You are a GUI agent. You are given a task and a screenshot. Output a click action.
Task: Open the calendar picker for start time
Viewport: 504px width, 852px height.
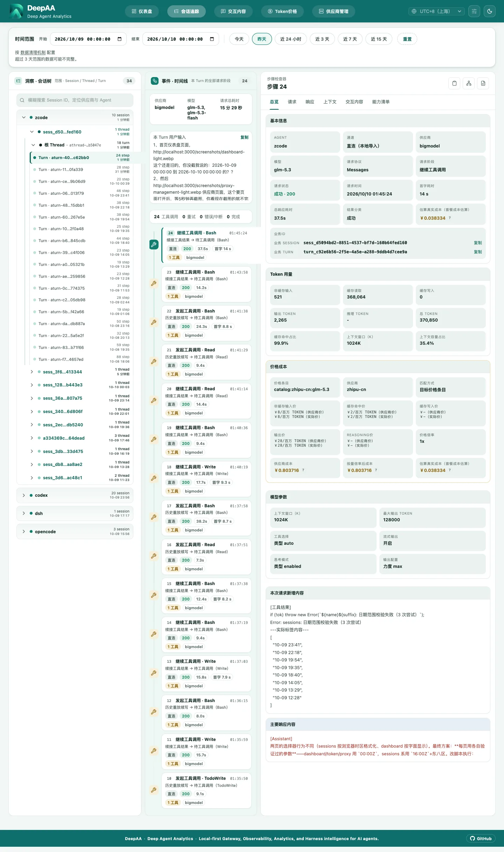(x=120, y=39)
